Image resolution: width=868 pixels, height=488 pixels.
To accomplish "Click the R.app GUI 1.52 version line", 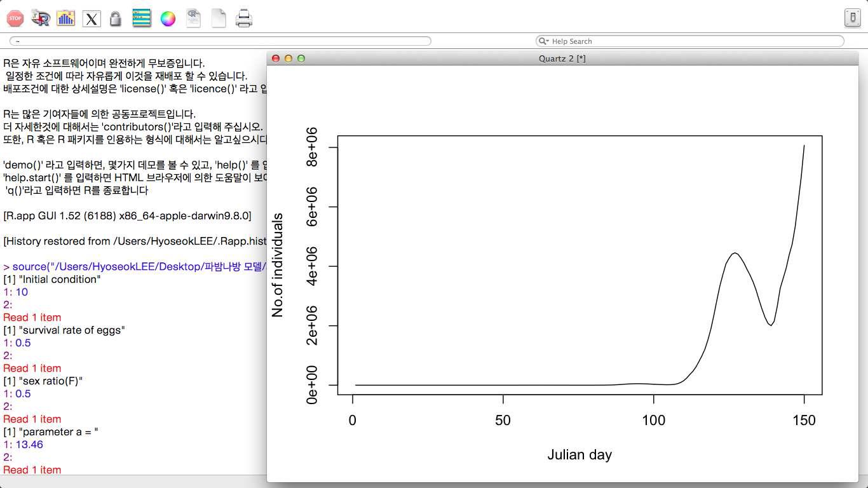I will 127,216.
